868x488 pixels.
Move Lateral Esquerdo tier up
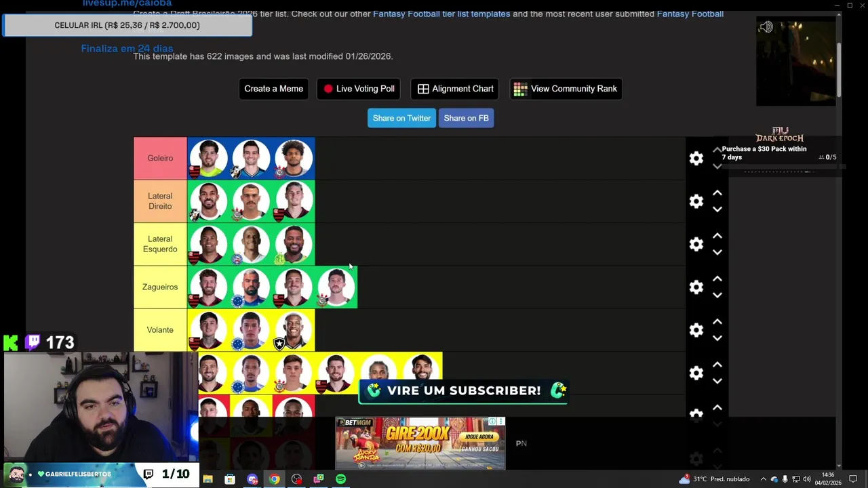[717, 236]
